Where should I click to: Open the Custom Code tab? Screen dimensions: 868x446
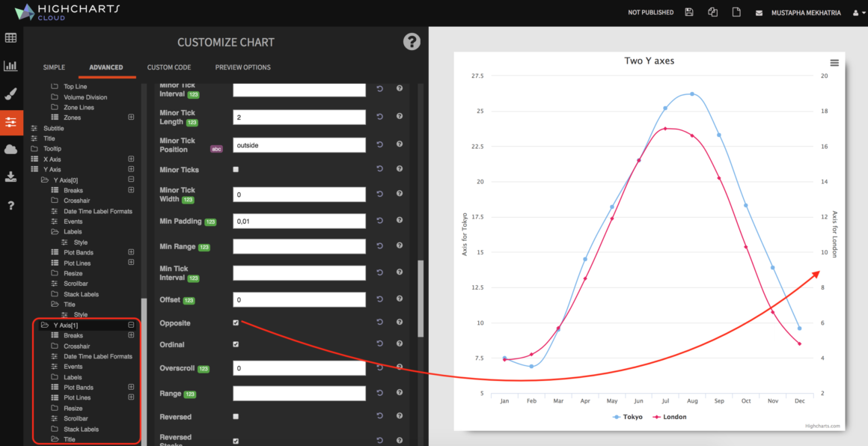[x=169, y=67]
